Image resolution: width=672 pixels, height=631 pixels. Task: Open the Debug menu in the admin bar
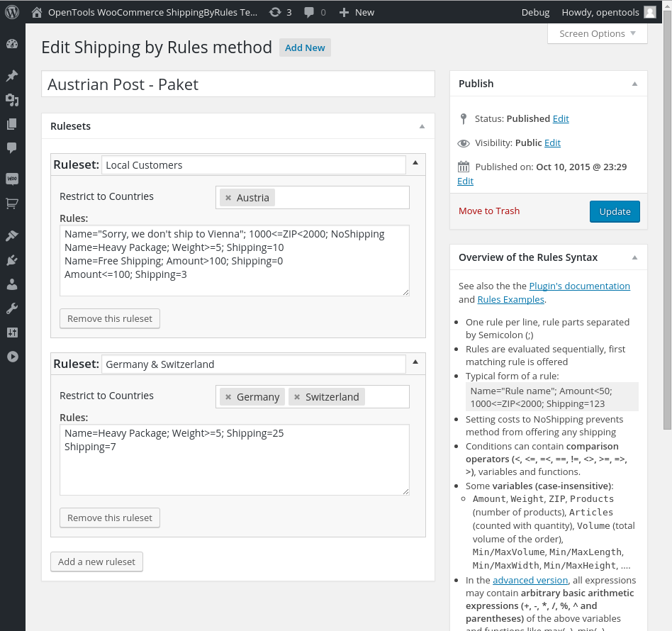(535, 12)
